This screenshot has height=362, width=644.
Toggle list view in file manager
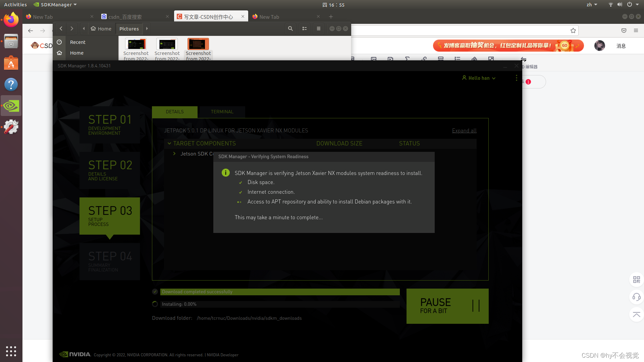pyautogui.click(x=305, y=29)
